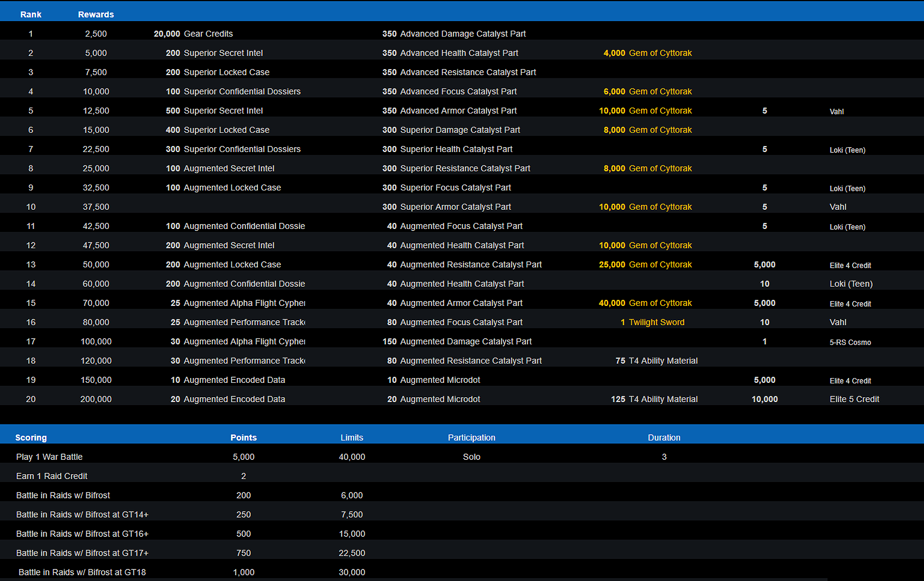924x581 pixels.
Task: Click 350 Advanced Resistance Catalyst Part
Action: [x=459, y=72]
